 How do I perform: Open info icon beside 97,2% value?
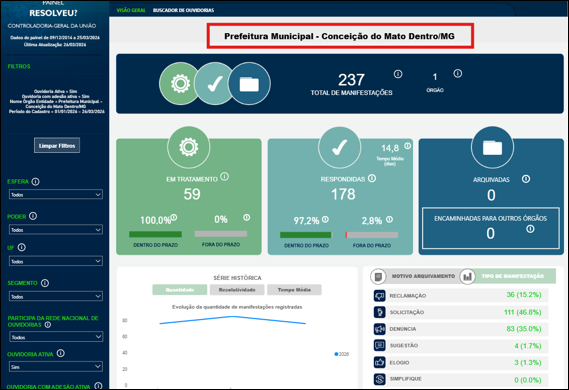click(x=326, y=219)
